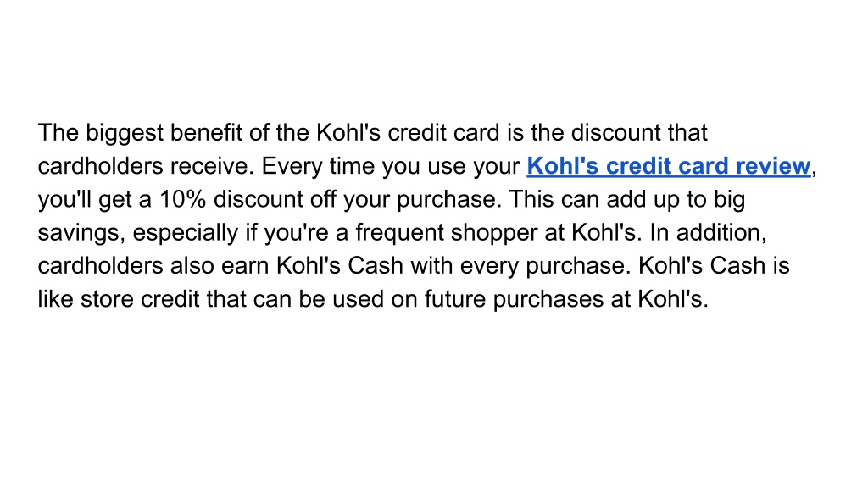Click the word 'like' starting the last line
This screenshot has width=868, height=488.
[x=55, y=299]
